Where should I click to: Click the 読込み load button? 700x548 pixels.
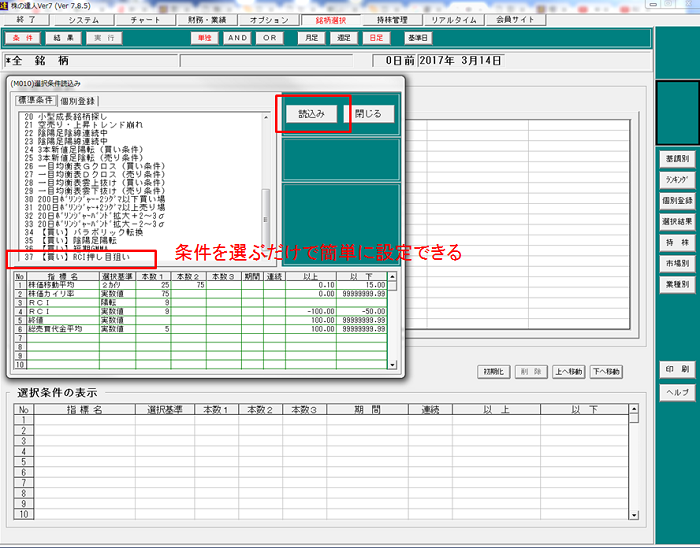click(x=312, y=114)
